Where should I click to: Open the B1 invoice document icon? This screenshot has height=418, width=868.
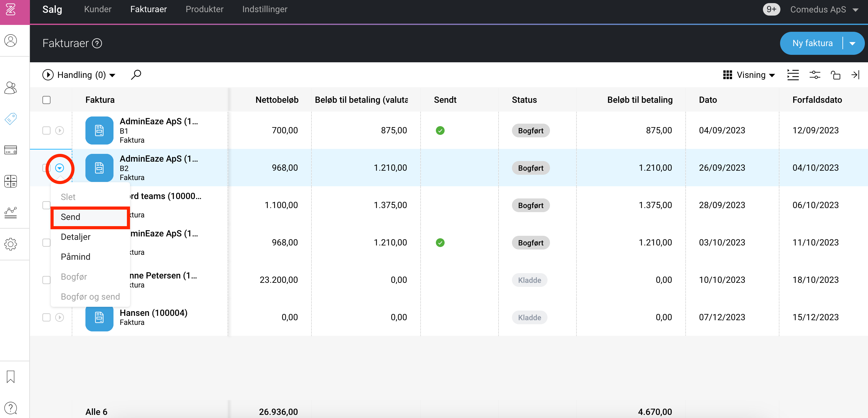(x=99, y=131)
